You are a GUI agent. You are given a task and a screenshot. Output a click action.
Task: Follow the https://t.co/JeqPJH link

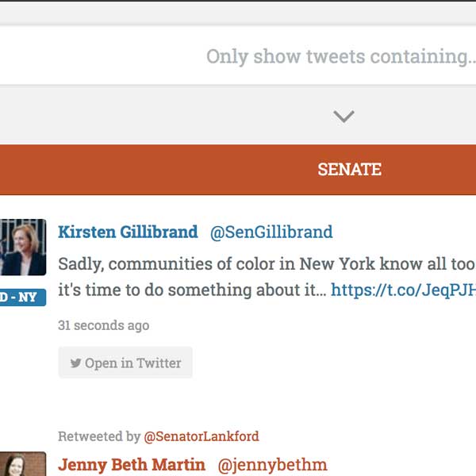(x=403, y=290)
